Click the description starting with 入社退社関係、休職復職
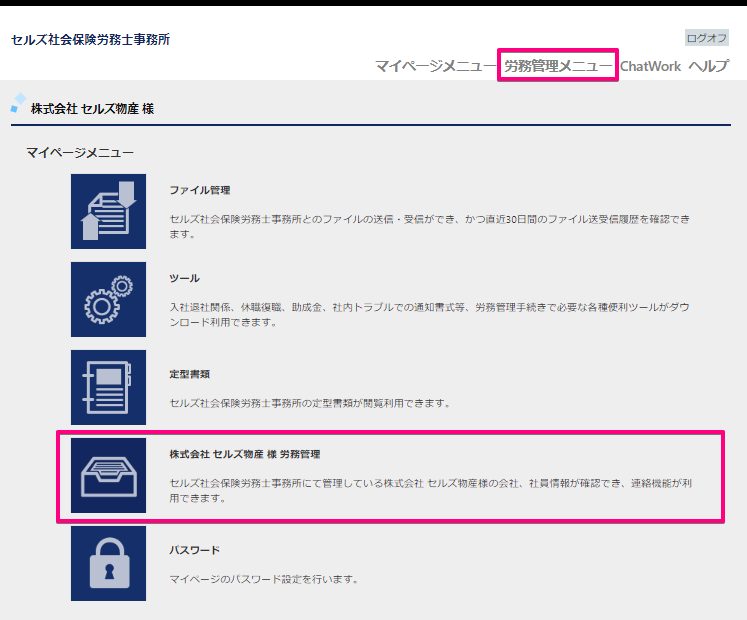 tap(430, 315)
